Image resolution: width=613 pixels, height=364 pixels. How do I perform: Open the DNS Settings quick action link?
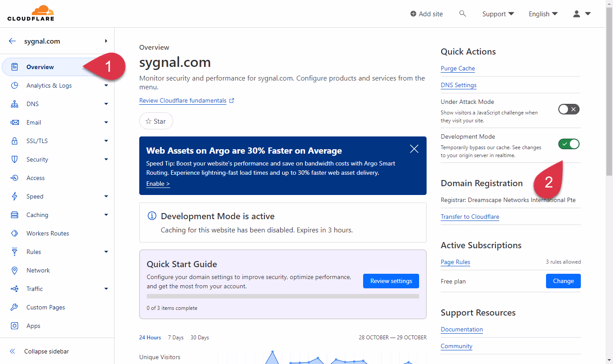[458, 85]
